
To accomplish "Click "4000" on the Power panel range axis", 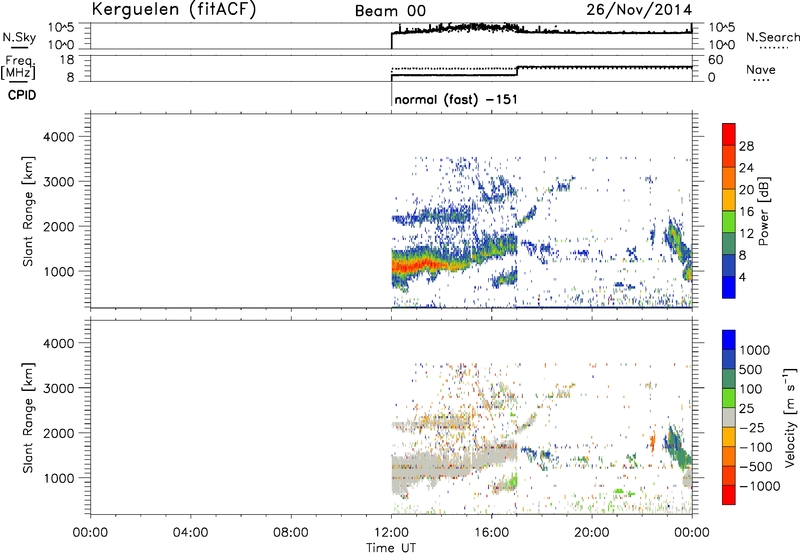I will 59,137.
